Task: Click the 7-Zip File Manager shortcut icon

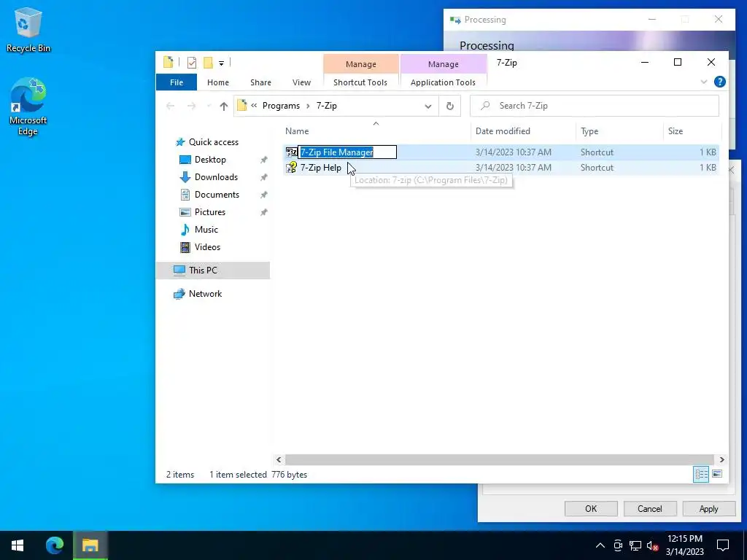Action: tap(291, 152)
